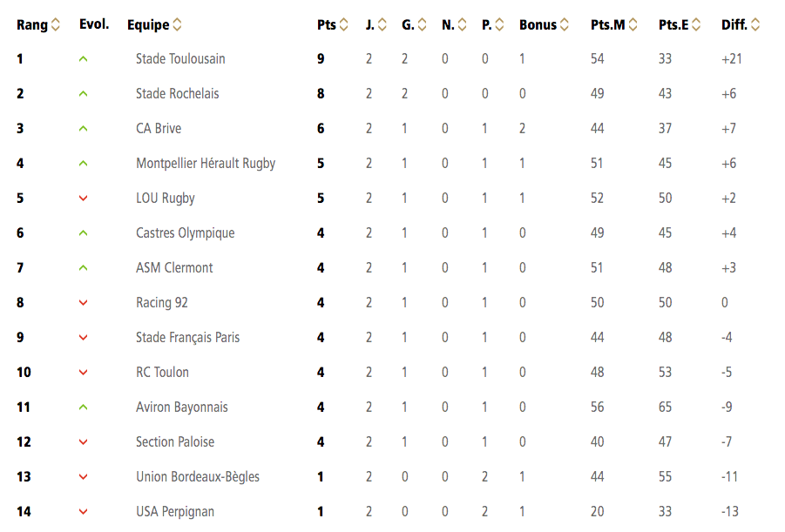Sort by Pts.E column arrows
Image resolution: width=785 pixels, height=532 pixels.
pos(696,24)
